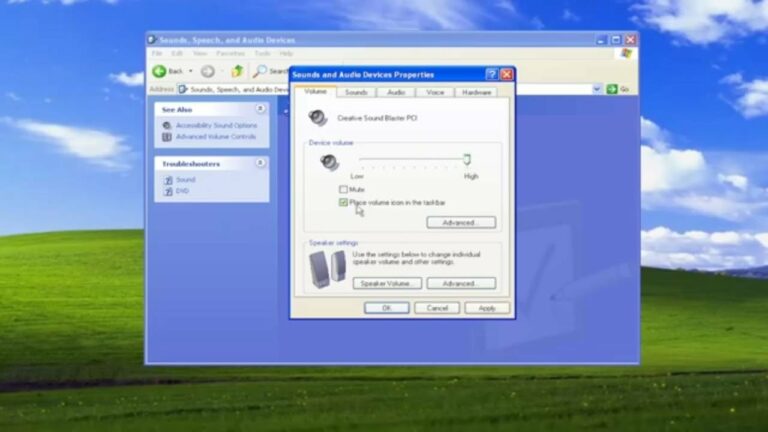
Task: Click the Advanced button under Device volume
Action: pos(460,222)
